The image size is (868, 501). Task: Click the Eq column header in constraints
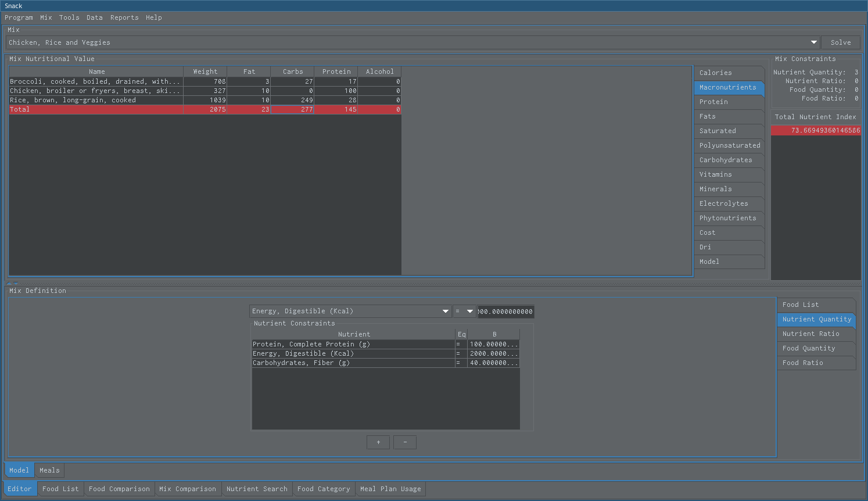[461, 334]
